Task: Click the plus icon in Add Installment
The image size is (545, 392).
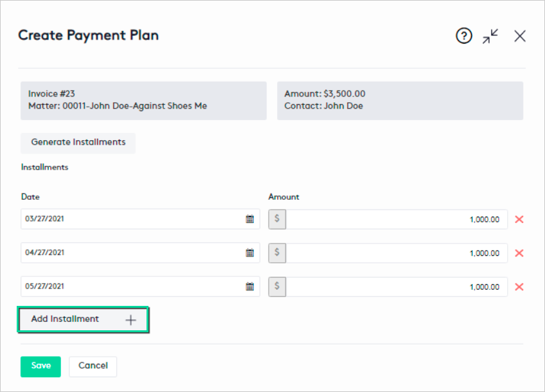Action: coord(130,320)
